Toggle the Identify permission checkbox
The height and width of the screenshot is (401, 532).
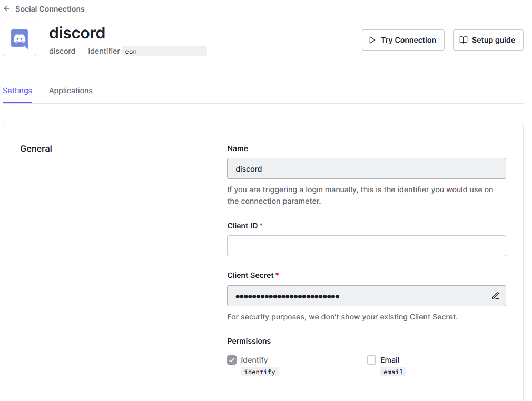(x=232, y=359)
